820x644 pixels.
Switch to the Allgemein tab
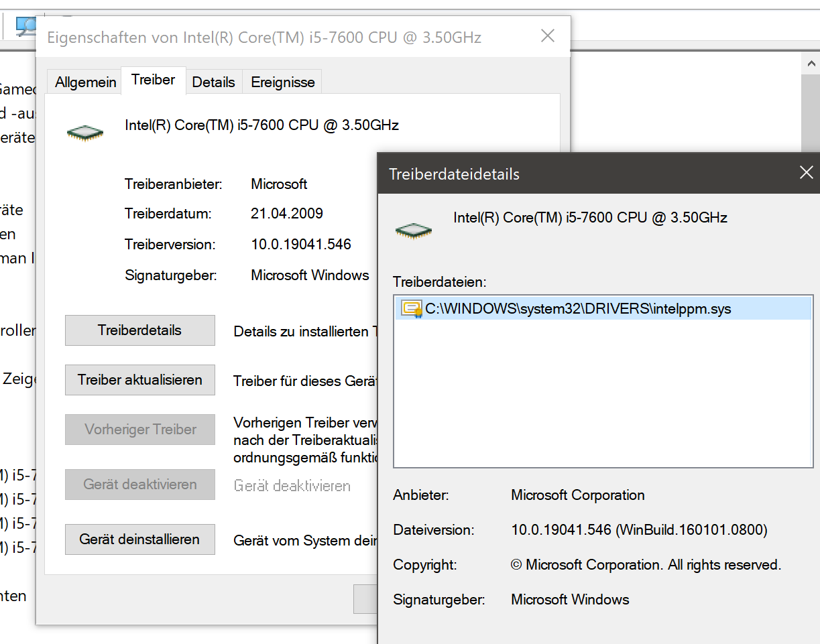click(85, 82)
